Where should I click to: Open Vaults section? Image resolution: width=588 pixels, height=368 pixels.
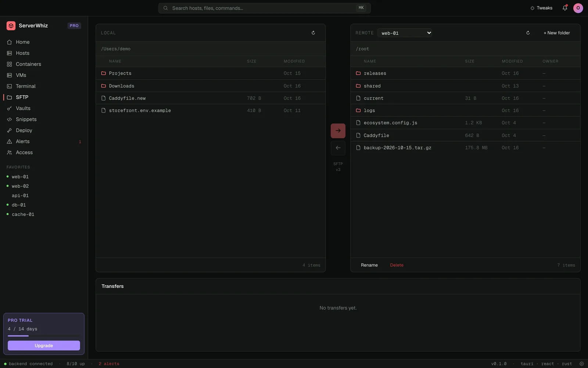[x=44, y=108]
